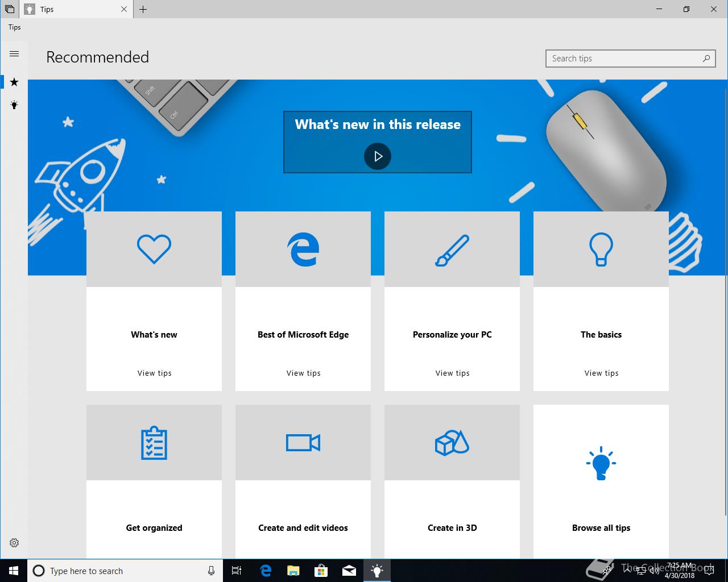Image resolution: width=728 pixels, height=582 pixels.
Task: Open the Create in 3D title
Action: [x=452, y=527]
